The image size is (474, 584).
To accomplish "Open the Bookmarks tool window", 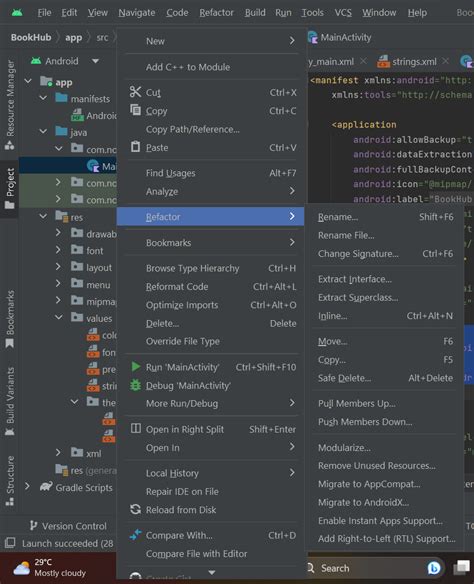I will 10,319.
